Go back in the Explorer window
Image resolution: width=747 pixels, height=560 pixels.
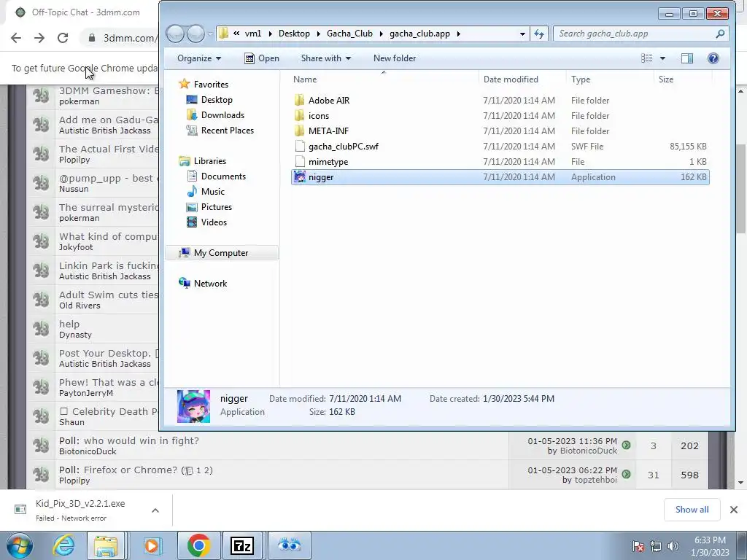(x=175, y=34)
